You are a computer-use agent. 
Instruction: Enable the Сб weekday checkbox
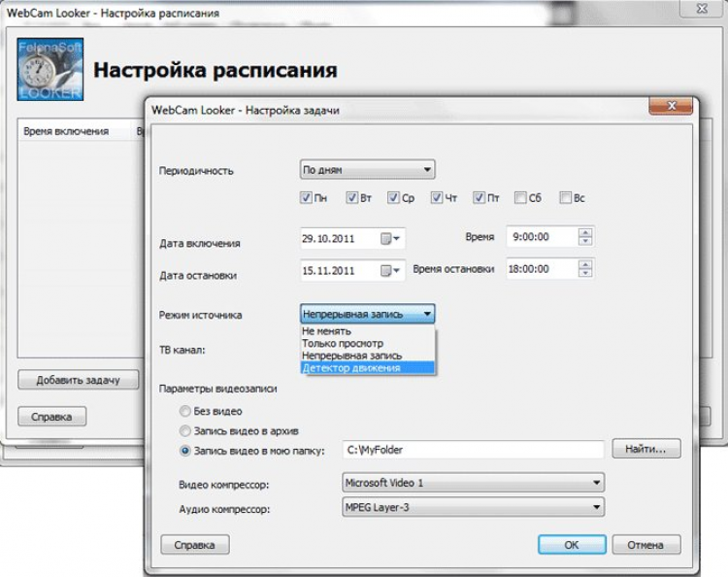coord(520,198)
